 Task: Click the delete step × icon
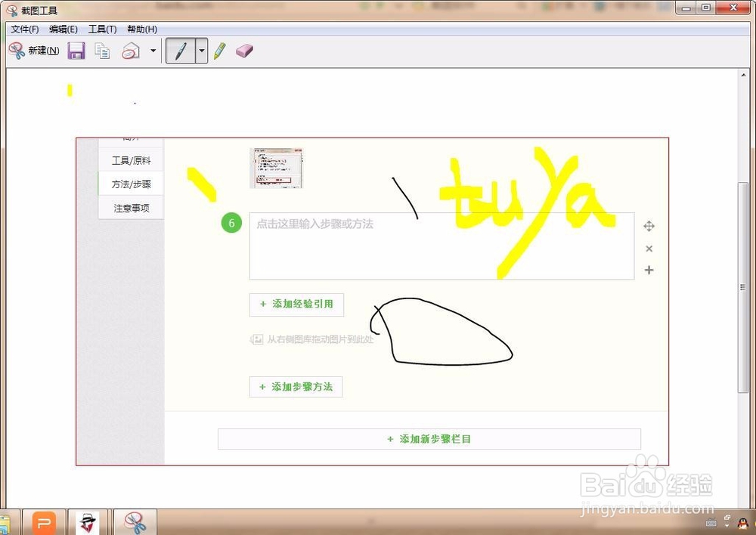click(649, 248)
